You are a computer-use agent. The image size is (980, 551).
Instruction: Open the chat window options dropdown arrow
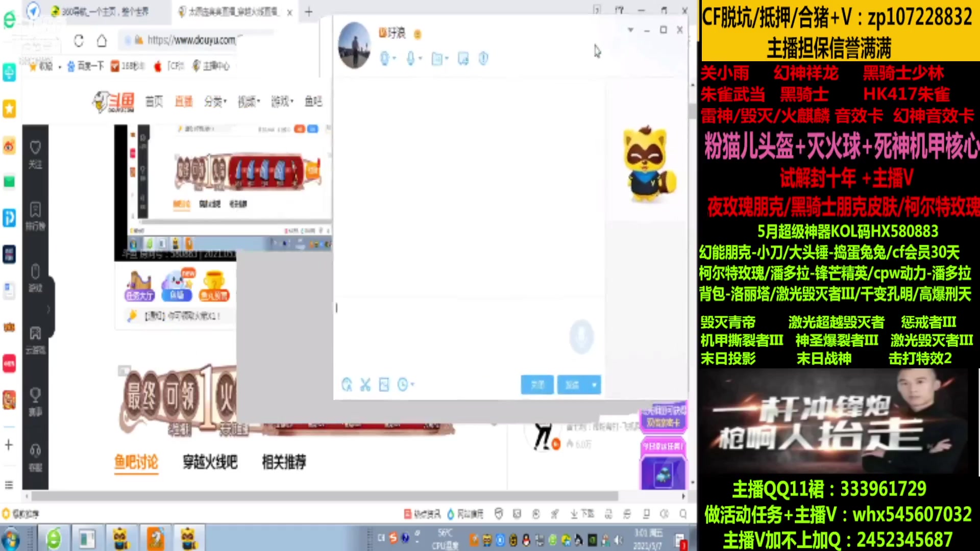(x=630, y=30)
